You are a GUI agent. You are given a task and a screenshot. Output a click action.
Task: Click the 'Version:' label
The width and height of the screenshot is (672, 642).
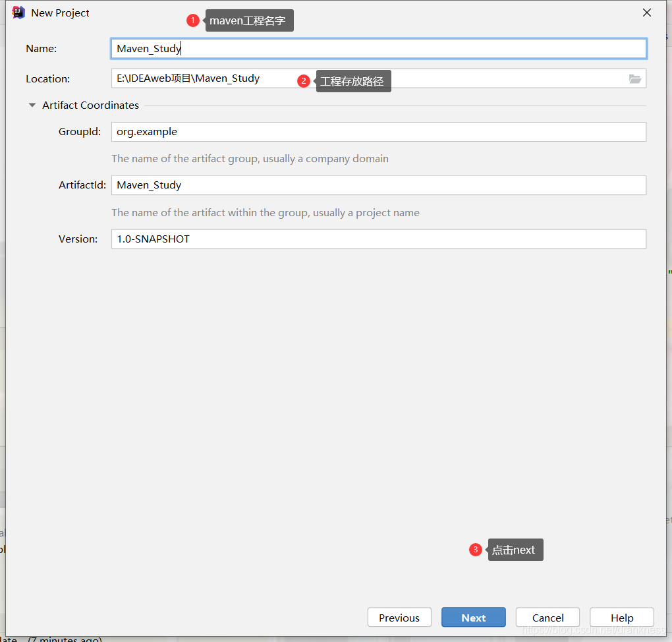click(x=78, y=239)
